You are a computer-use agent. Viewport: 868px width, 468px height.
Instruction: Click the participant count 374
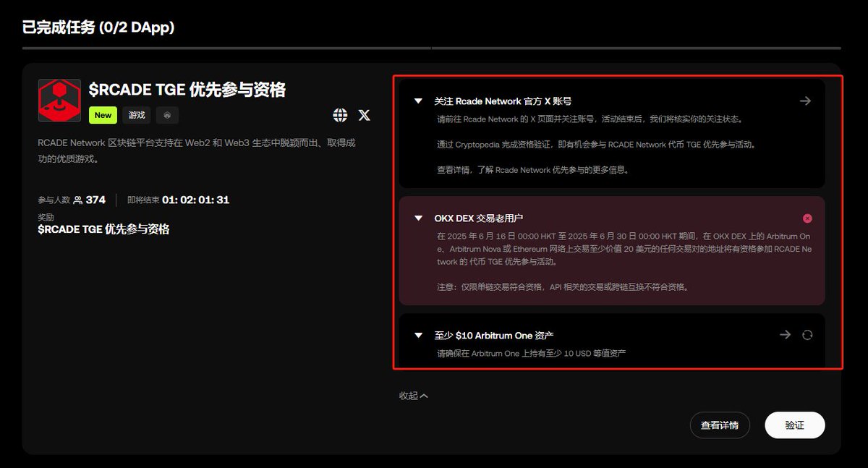pos(95,200)
